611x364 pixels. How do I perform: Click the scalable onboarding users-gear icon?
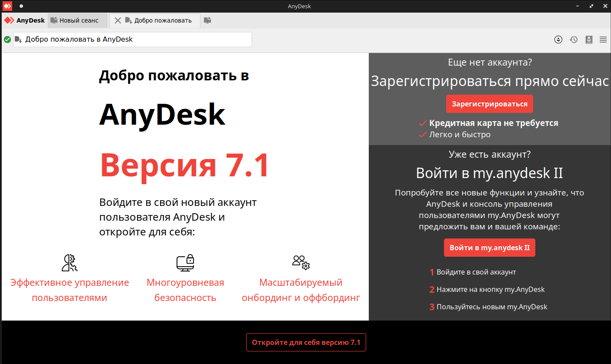[300, 262]
